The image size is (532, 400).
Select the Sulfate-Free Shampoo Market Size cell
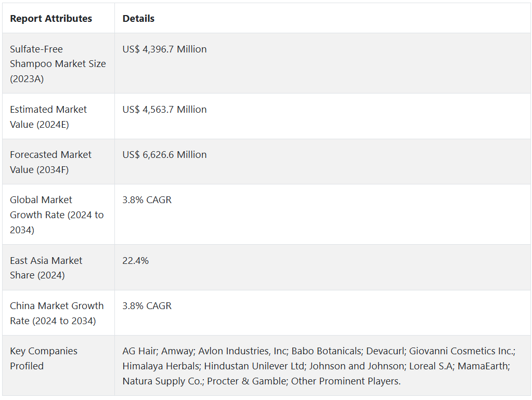(58, 64)
